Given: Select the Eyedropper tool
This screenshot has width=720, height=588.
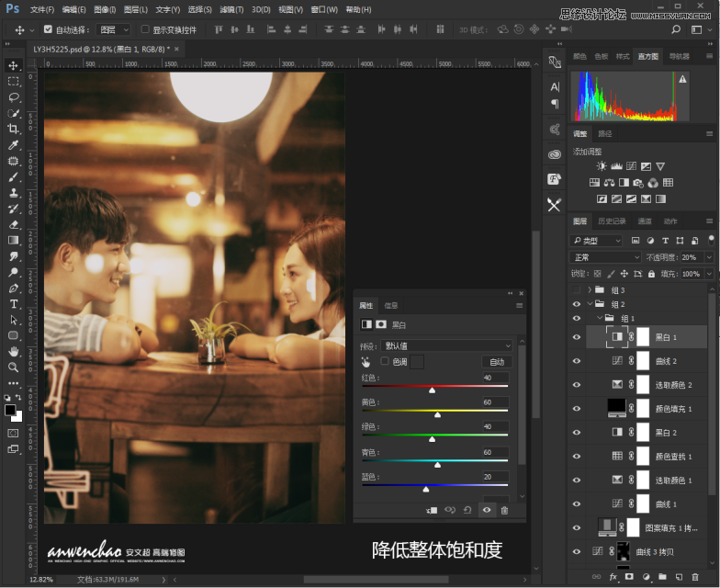Looking at the screenshot, I should (x=13, y=145).
